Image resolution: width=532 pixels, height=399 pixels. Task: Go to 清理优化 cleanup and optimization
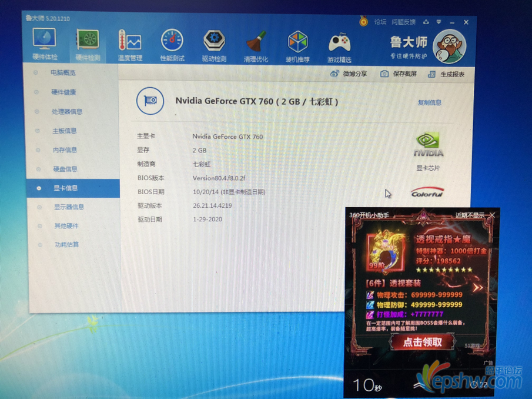[256, 46]
